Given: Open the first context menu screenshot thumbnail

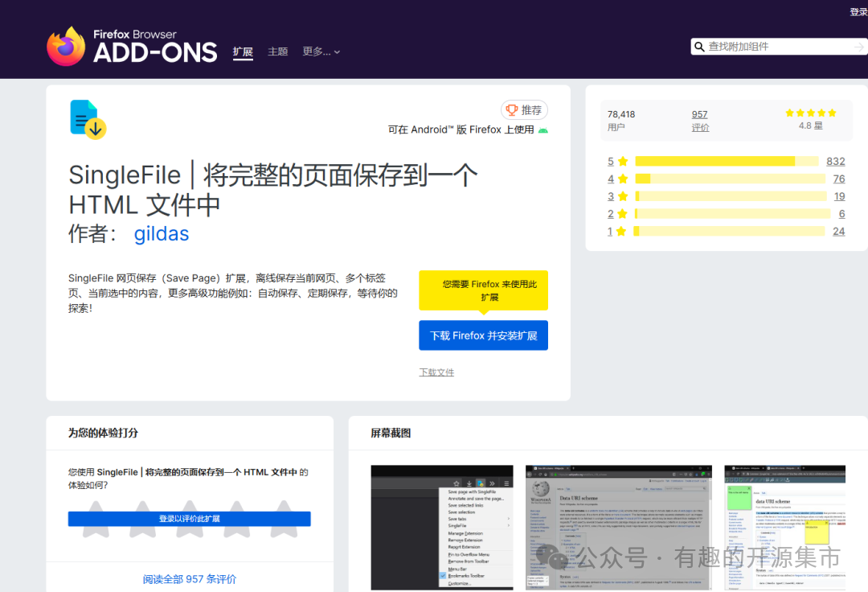Looking at the screenshot, I should (x=441, y=527).
